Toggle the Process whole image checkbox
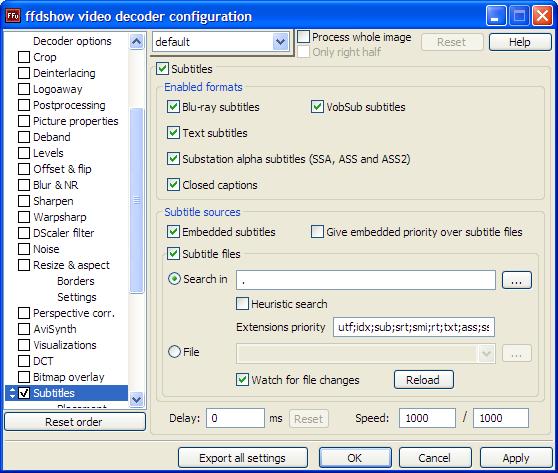 [303, 37]
